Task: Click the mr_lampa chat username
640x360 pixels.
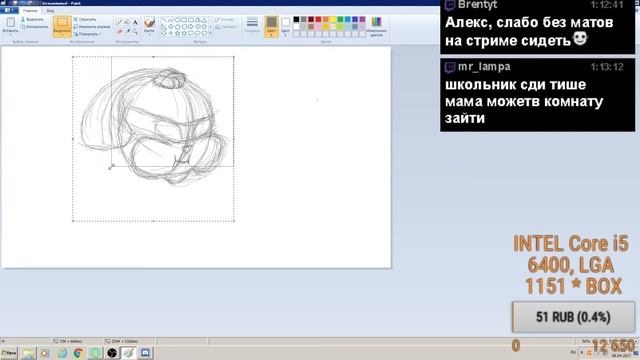Action: [x=484, y=67]
